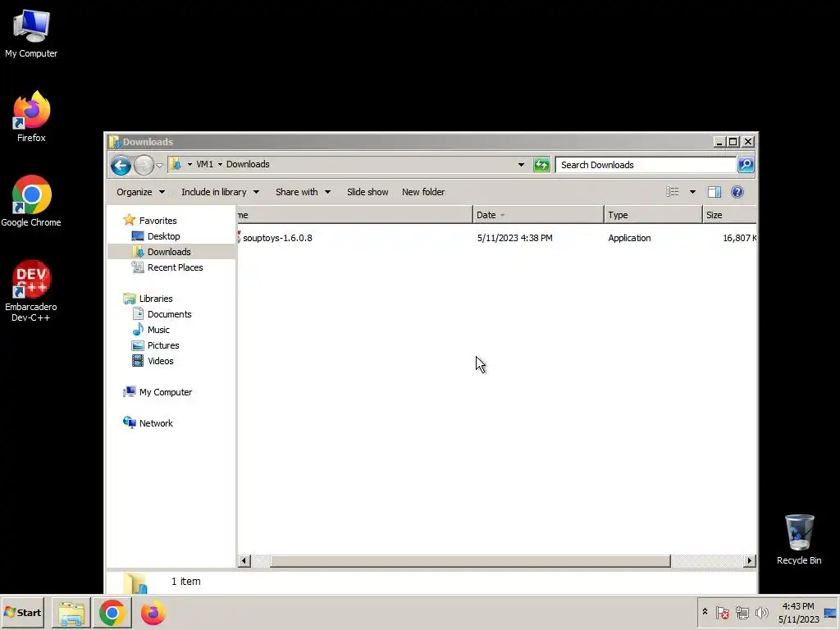The width and height of the screenshot is (840, 630).
Task: Click horizontal scrollbar right arrow
Action: coord(750,561)
